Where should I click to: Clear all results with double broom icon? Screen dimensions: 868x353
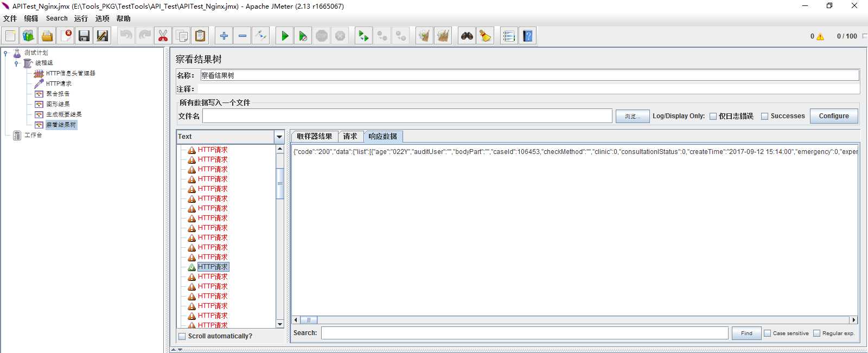tap(443, 36)
